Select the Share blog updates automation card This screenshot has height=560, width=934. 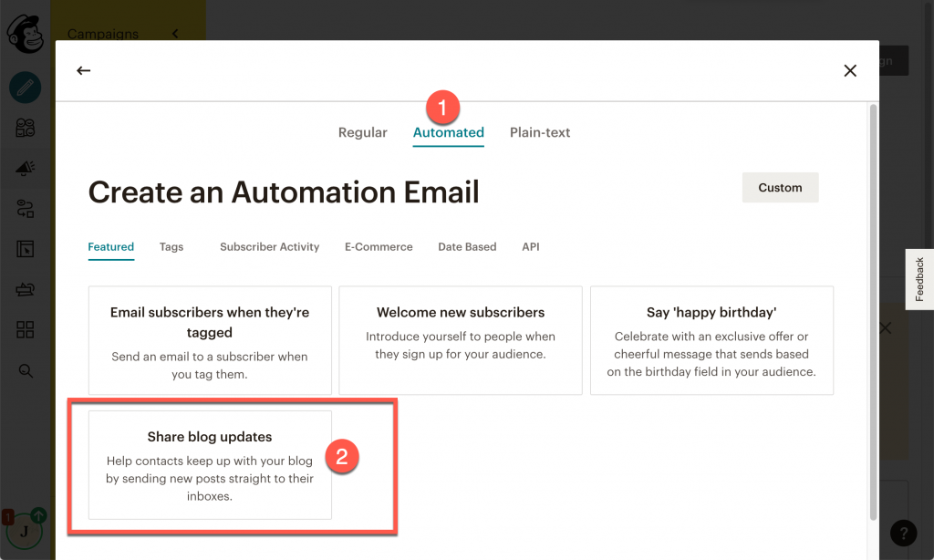click(x=210, y=466)
